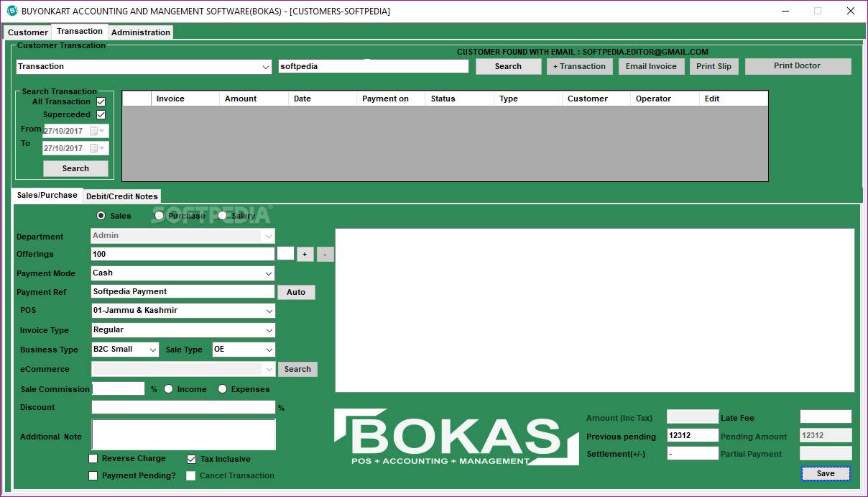The image size is (868, 497).
Task: Switch to the Customer tab
Action: click(x=28, y=32)
